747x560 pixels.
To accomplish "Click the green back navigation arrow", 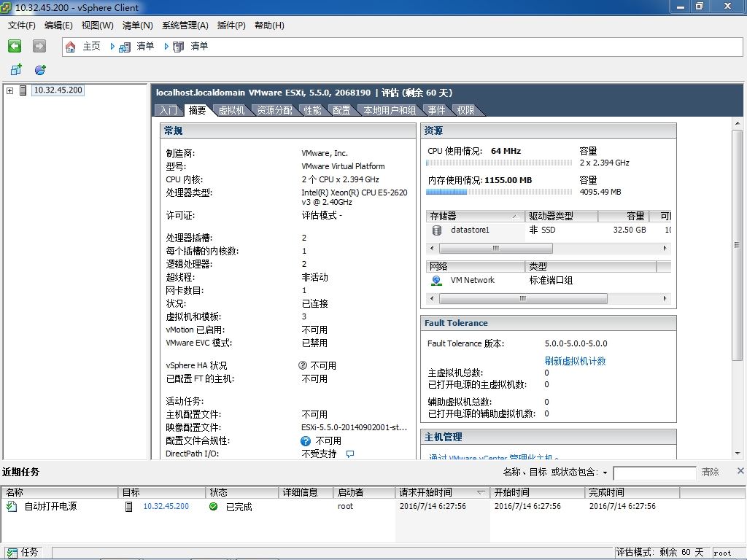I will coord(15,46).
